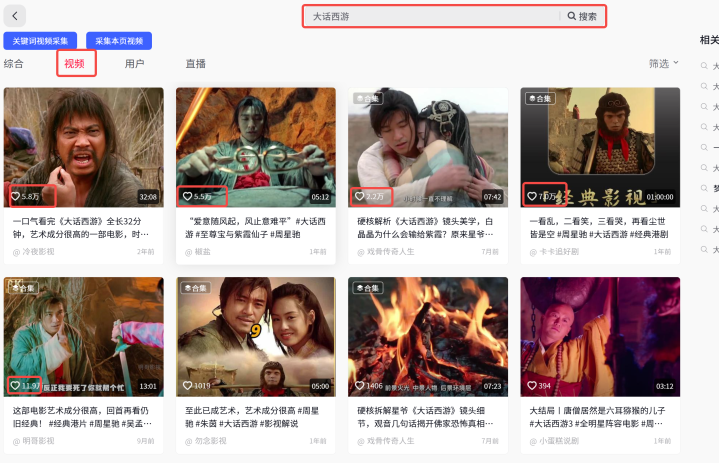Click the heart icon showing 394 likes
The image size is (719, 463).
pos(532,386)
